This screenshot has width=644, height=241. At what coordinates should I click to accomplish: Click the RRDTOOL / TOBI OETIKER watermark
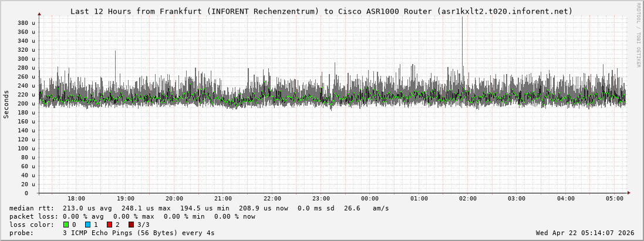pos(638,35)
